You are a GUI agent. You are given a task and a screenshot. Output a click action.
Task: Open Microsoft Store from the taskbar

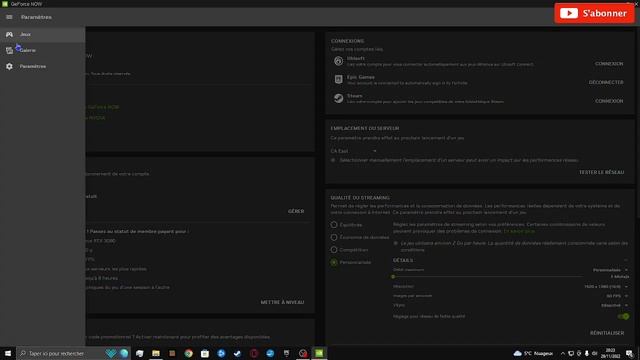click(x=205, y=353)
